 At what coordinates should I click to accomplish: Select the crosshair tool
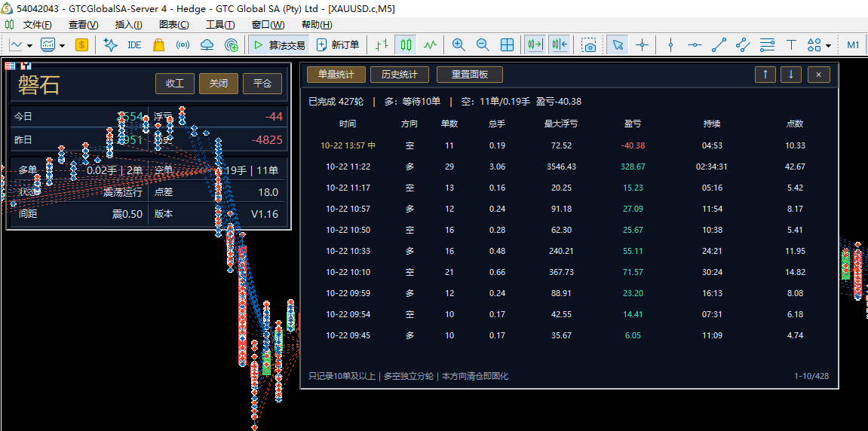click(x=643, y=44)
